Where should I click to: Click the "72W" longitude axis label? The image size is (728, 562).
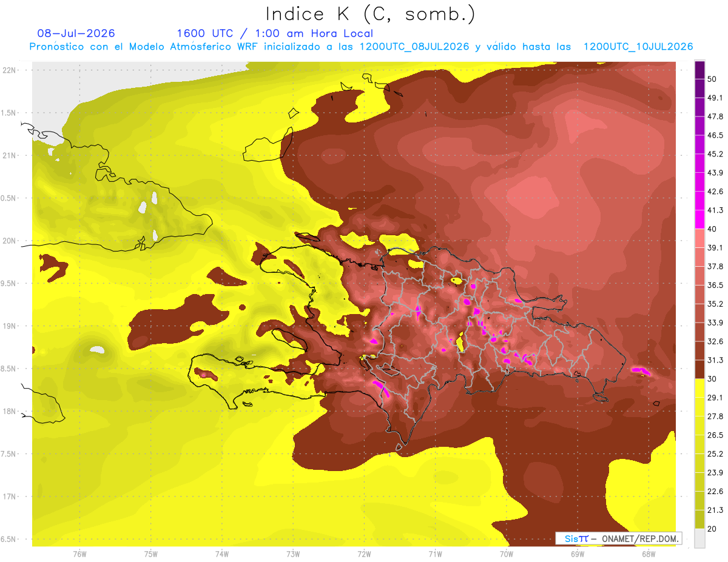pos(364,555)
